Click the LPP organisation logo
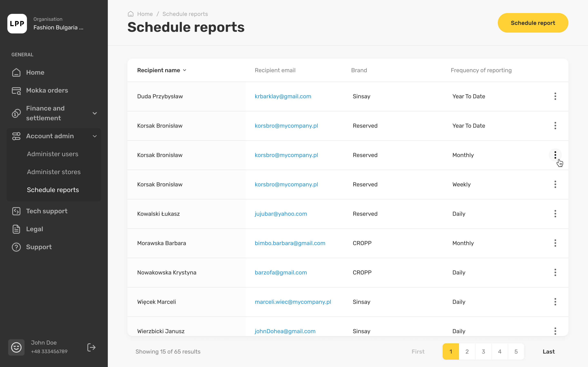588x367 pixels. click(x=17, y=23)
